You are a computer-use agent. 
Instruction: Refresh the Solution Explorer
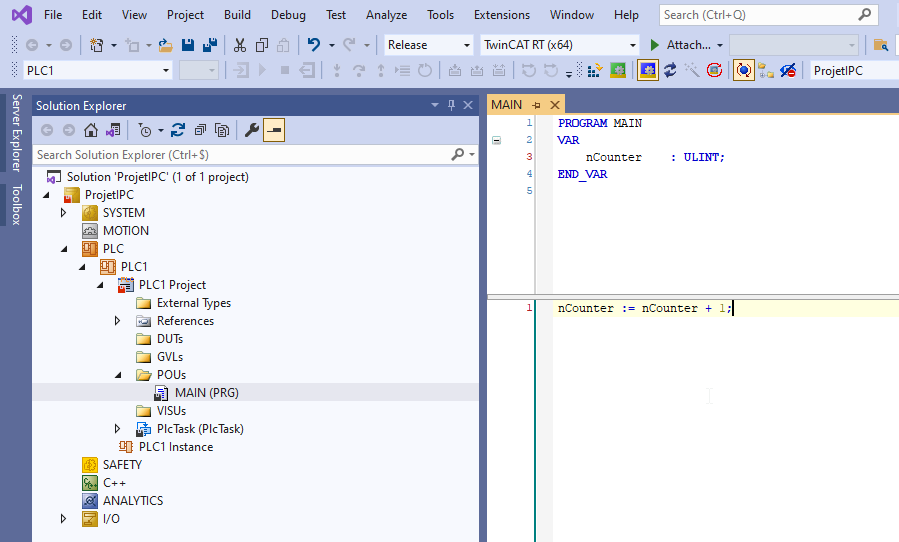(x=178, y=131)
